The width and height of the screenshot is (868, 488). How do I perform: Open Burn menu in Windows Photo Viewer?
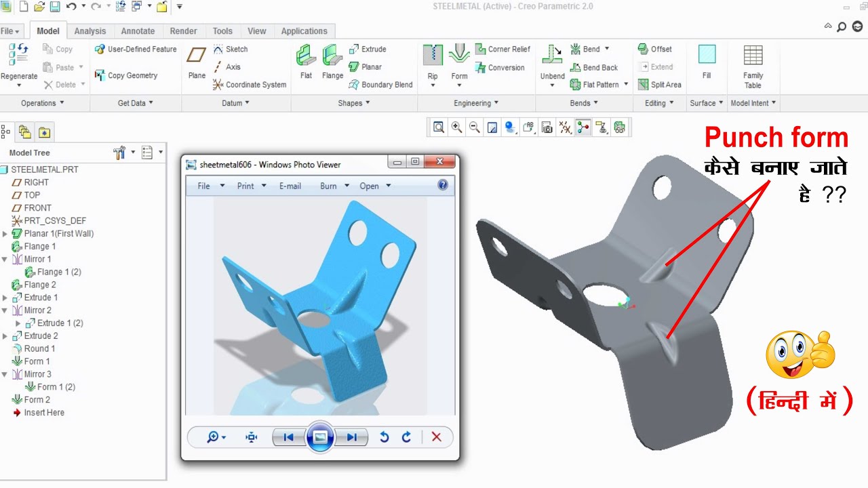tap(334, 186)
